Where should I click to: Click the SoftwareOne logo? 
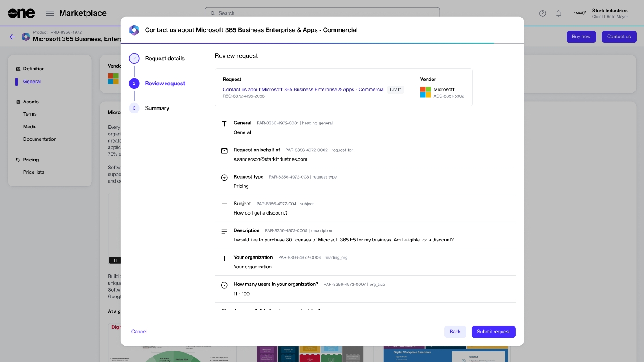(x=21, y=13)
